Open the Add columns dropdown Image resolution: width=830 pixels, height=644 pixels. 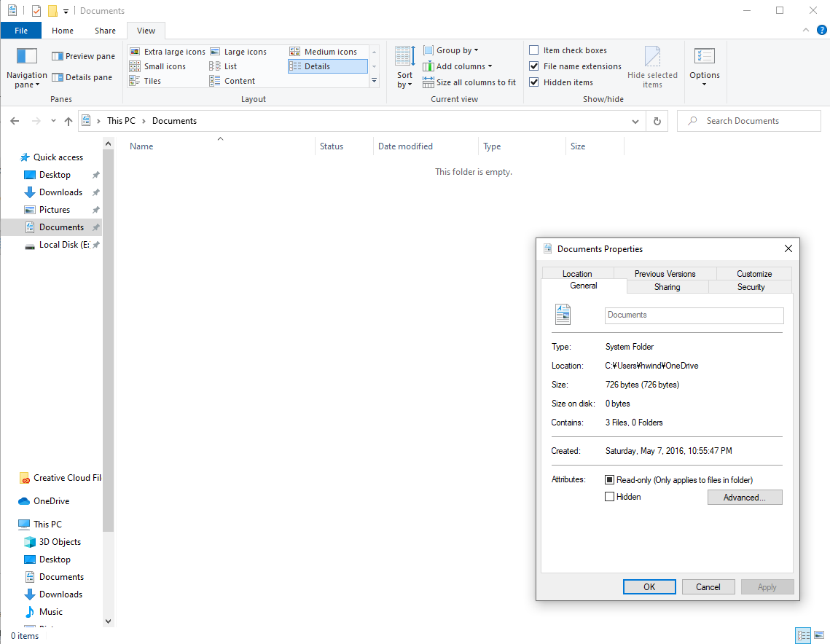[463, 66]
